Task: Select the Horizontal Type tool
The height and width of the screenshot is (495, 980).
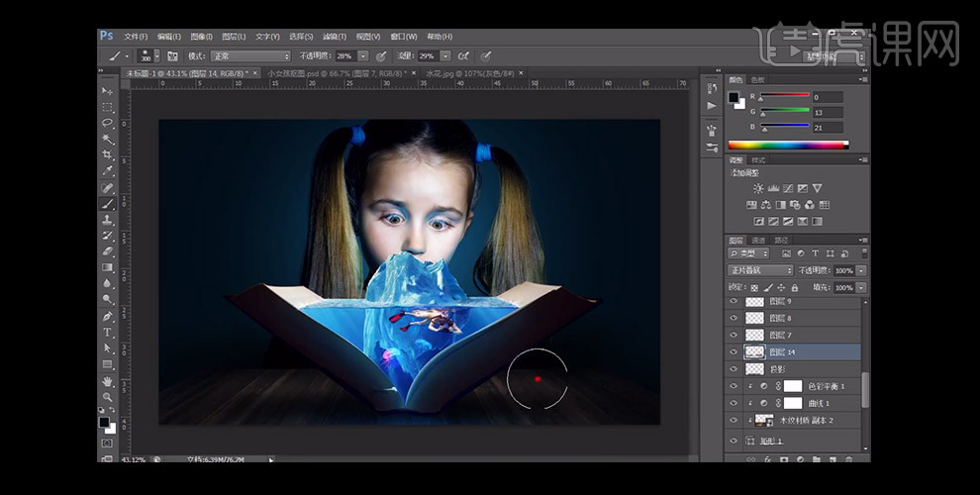Action: point(108,332)
